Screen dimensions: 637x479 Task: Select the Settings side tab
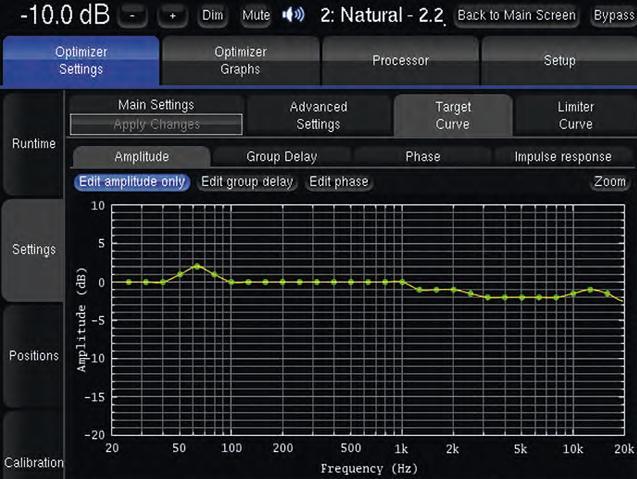(x=33, y=249)
